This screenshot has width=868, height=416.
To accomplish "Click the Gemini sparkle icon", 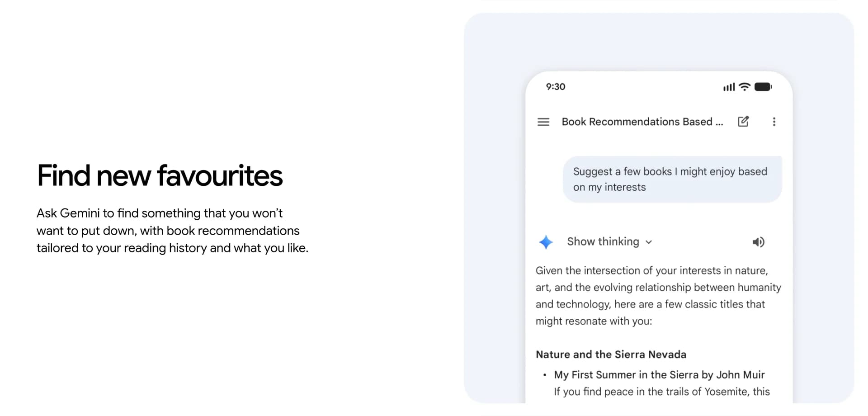I will click(546, 242).
